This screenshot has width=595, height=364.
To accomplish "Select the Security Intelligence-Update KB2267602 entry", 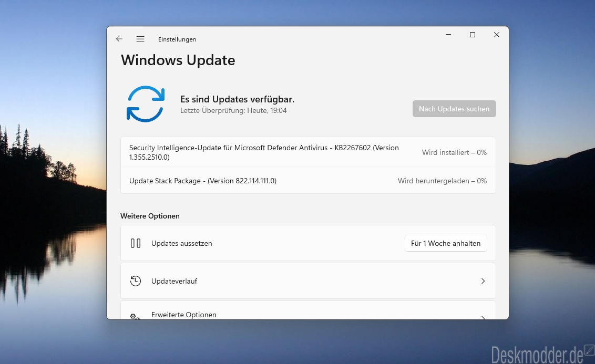I will [x=308, y=152].
